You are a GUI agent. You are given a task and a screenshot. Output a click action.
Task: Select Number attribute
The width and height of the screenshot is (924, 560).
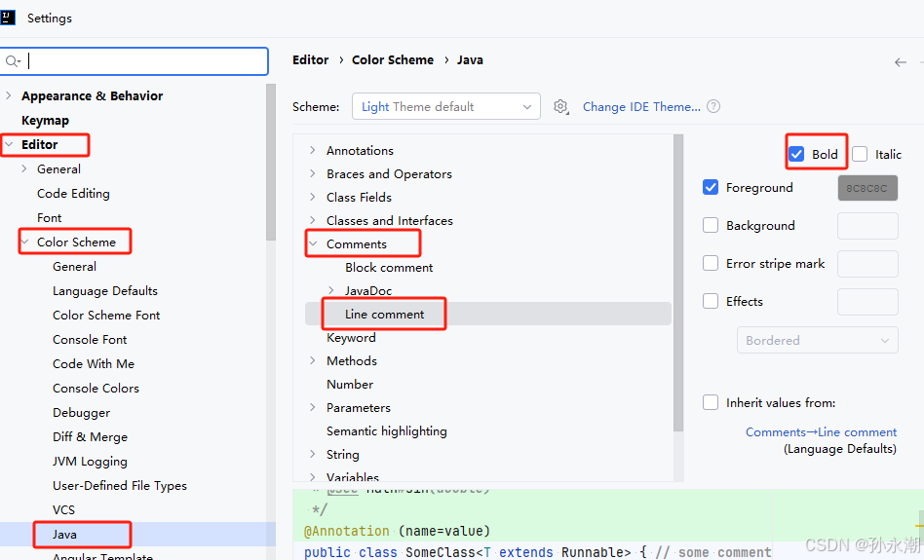tap(350, 384)
